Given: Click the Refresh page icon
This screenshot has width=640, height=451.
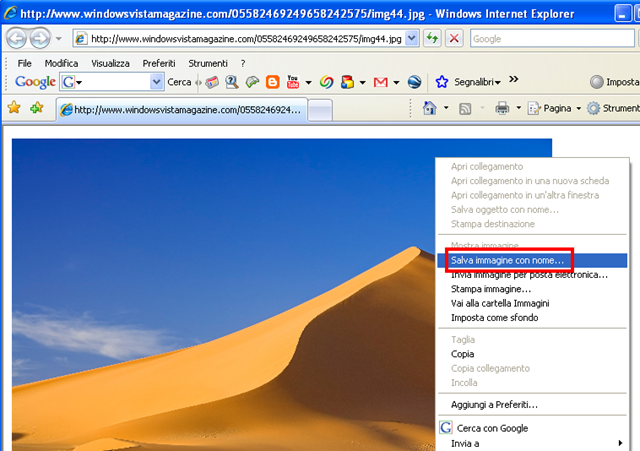Looking at the screenshot, I should (x=432, y=39).
